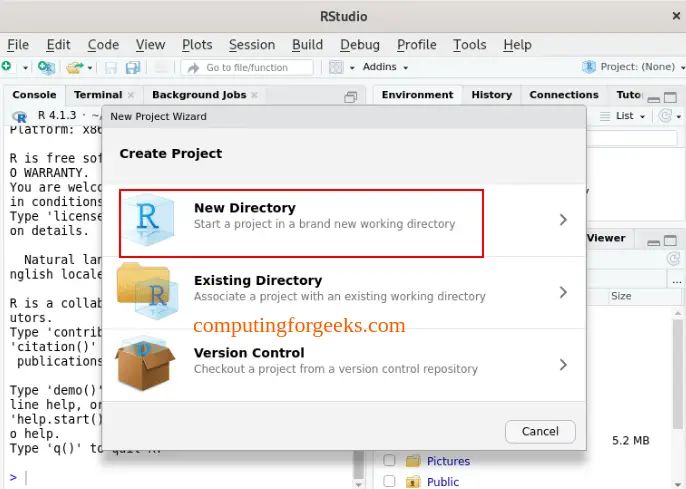This screenshot has width=686, height=489.
Task: Click the Existing Directory chevron arrow
Action: (563, 292)
